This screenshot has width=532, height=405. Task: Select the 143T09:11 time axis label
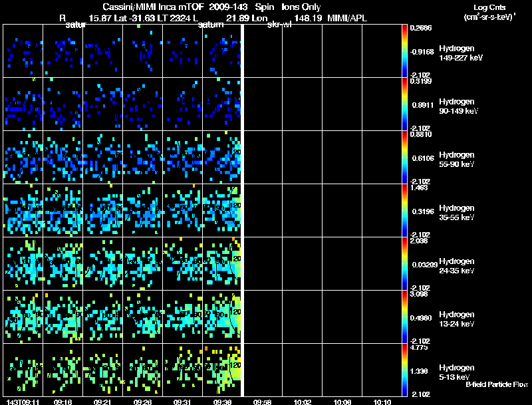[22, 402]
